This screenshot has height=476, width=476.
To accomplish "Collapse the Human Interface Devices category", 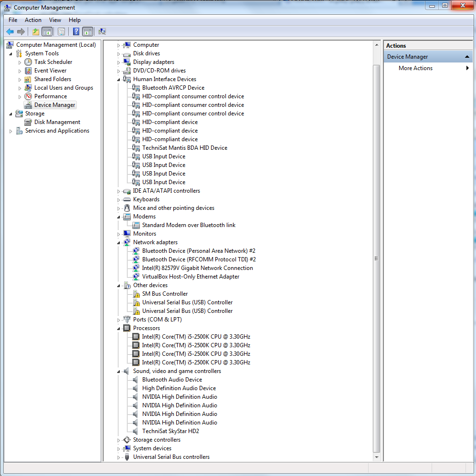I will pyautogui.click(x=118, y=80).
